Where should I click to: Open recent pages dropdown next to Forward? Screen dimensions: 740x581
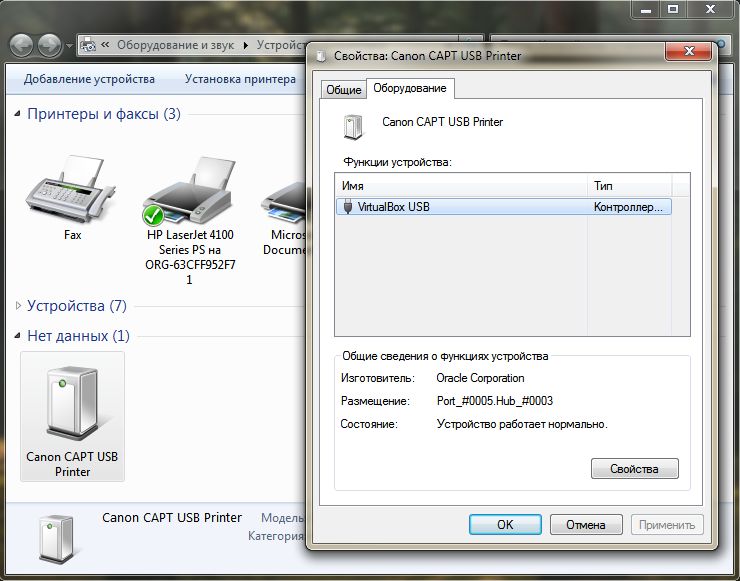click(x=69, y=46)
